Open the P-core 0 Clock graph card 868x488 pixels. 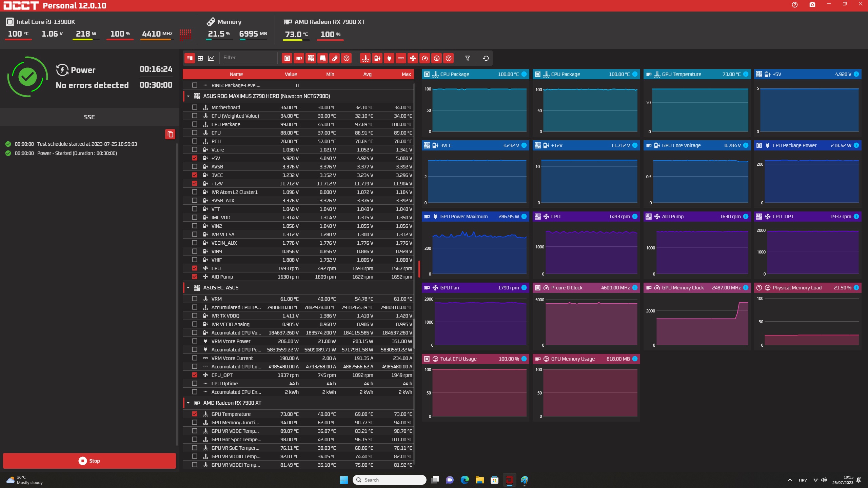(586, 317)
